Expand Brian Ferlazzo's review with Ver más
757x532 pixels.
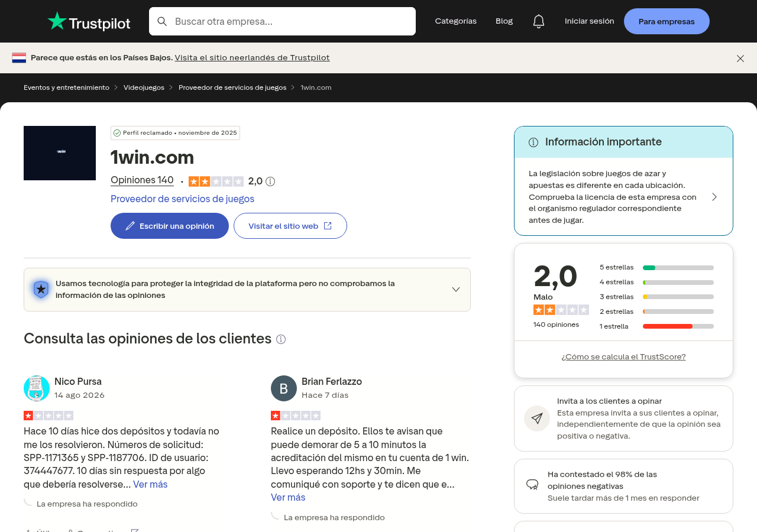point(288,498)
